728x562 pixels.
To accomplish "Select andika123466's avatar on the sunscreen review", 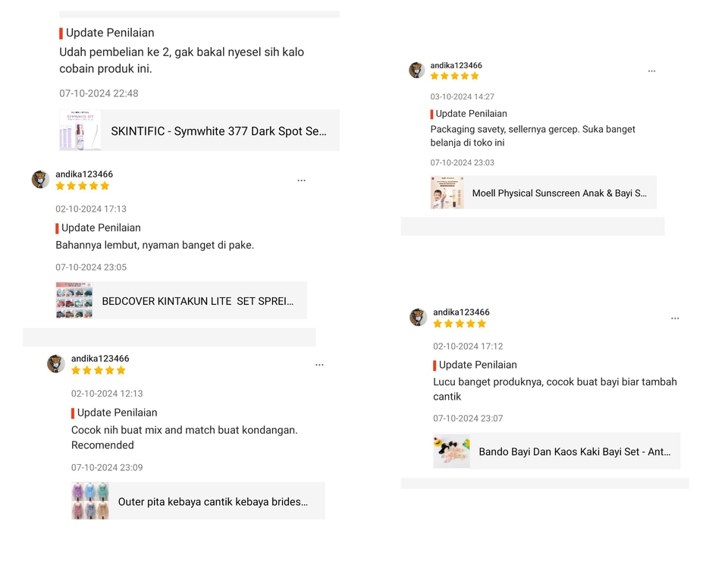I will tap(417, 70).
